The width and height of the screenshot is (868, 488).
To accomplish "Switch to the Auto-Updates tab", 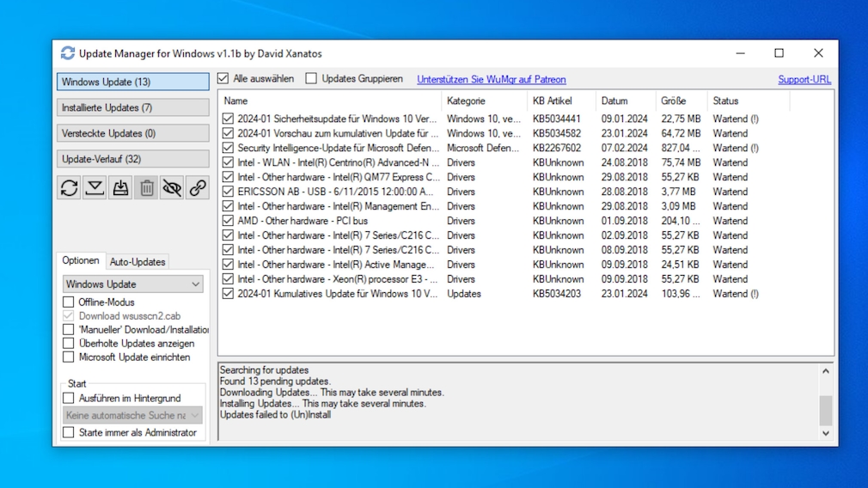I will 138,262.
